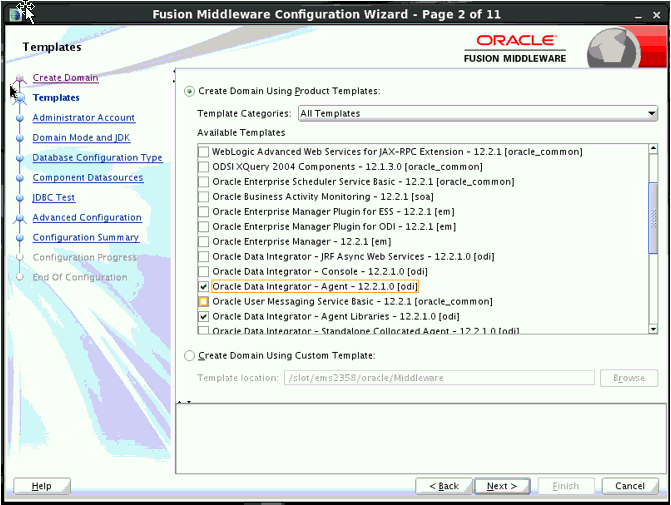Click the split pane collapse arrows
Viewport: 671px width, 505px height.
point(184,402)
